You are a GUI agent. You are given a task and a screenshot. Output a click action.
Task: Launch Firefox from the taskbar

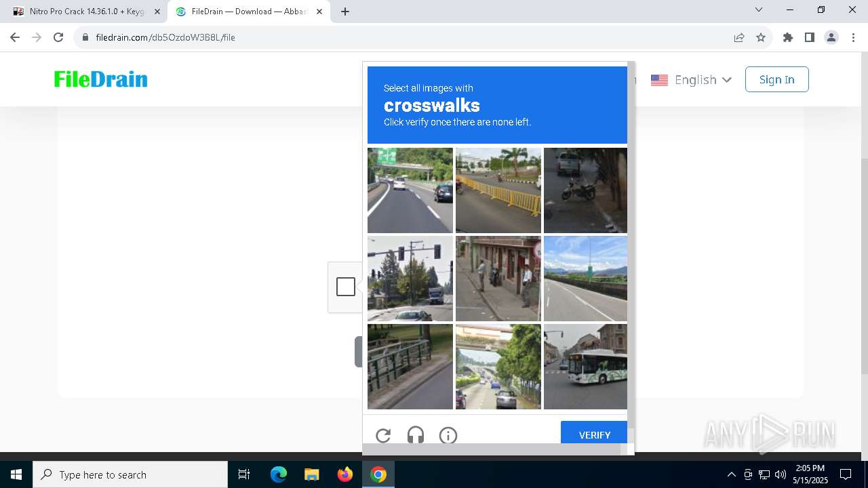(345, 474)
